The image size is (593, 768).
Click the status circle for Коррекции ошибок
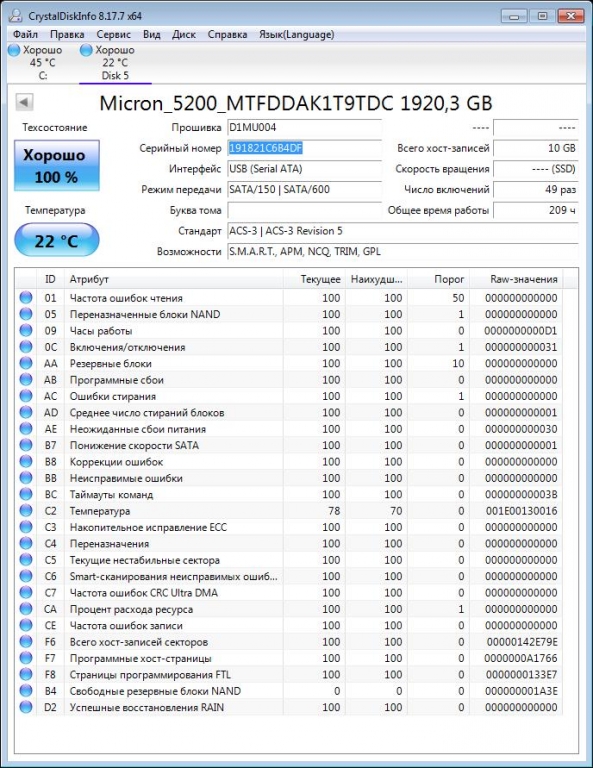pos(26,461)
